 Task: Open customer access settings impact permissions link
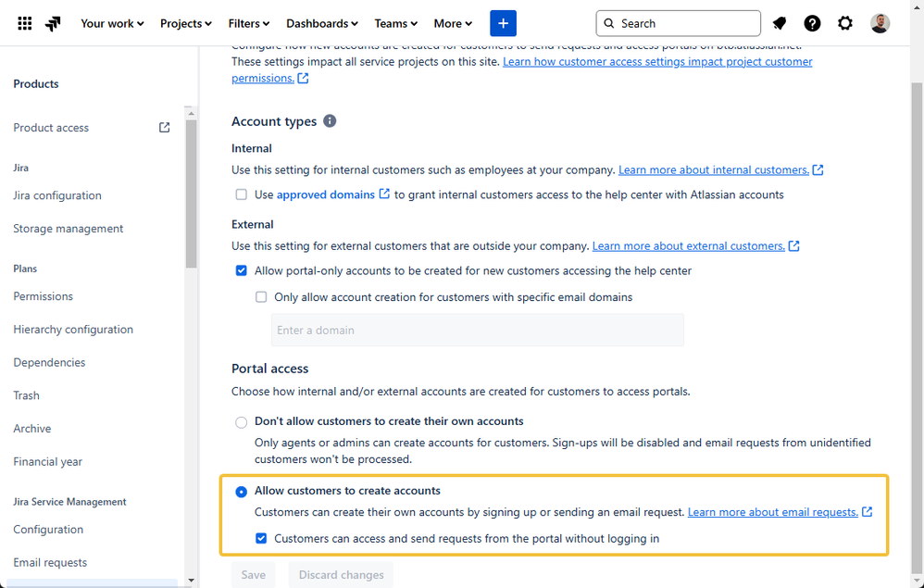click(x=657, y=61)
